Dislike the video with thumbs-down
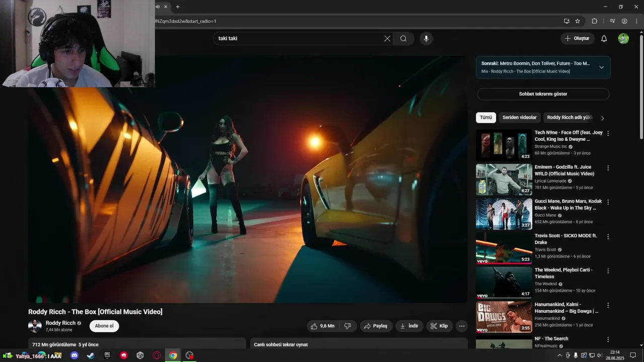Screen dimensions: 644x362 point(348,326)
